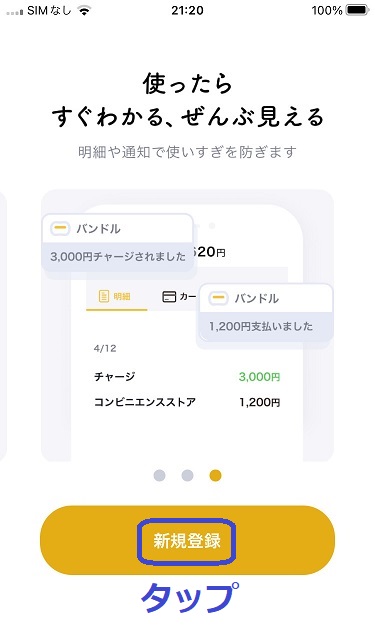
Task: Tap the previous slide edge on left
Action: click(3, 325)
